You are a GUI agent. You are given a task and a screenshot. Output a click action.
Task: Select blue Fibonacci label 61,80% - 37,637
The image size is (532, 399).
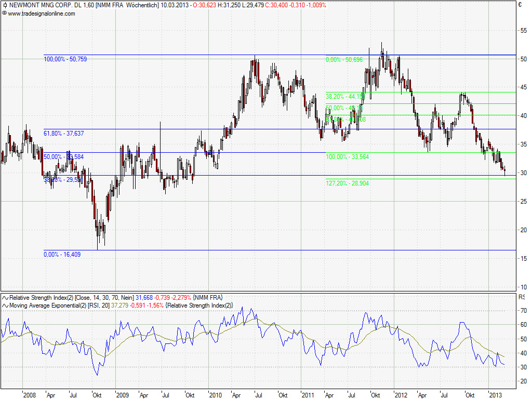[64, 134]
